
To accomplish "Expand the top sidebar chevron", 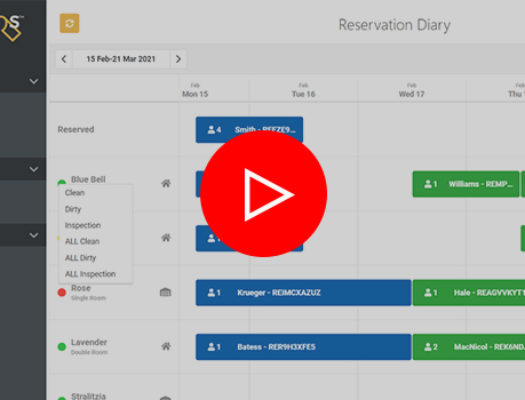I will pos(33,81).
